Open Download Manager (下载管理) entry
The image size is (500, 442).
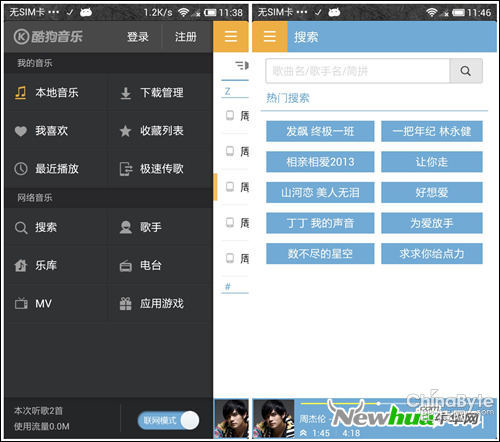(161, 93)
